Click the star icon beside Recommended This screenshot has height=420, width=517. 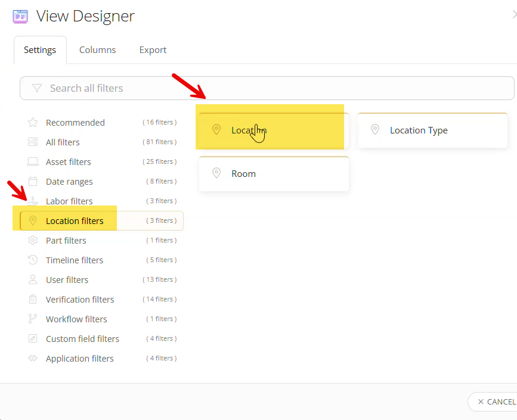(33, 122)
